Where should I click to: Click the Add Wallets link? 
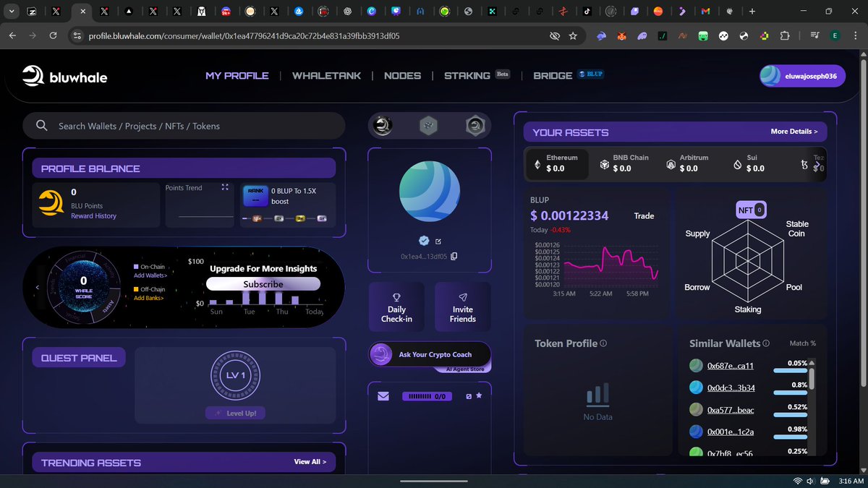tap(150, 275)
